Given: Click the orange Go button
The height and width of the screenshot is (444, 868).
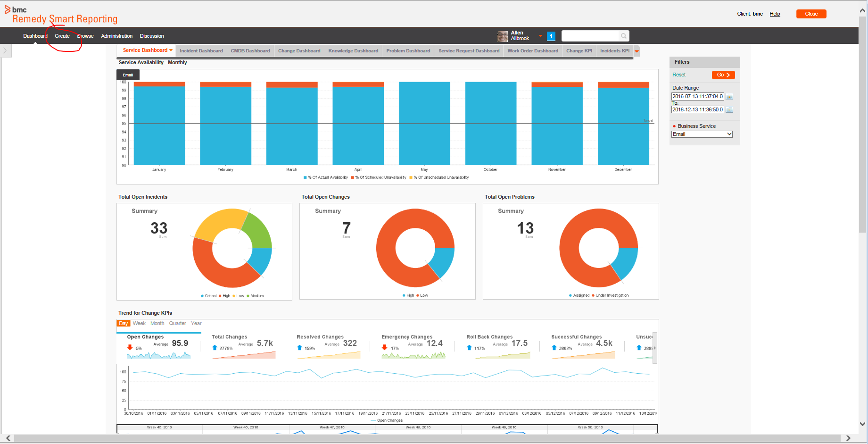Looking at the screenshot, I should tap(723, 75).
